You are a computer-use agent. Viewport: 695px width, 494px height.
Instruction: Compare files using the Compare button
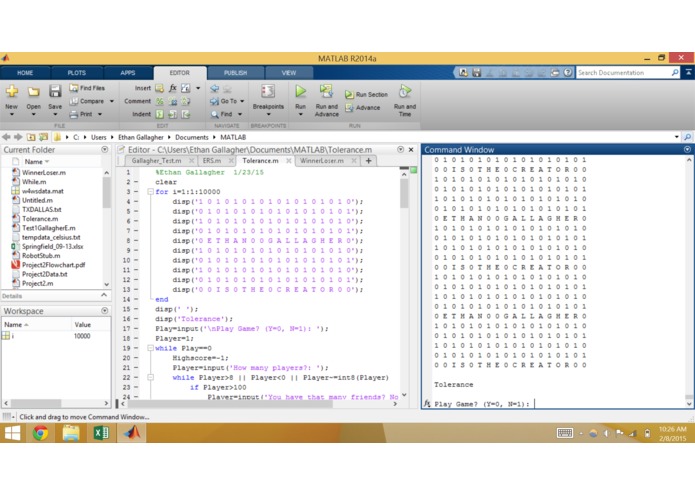(87, 101)
